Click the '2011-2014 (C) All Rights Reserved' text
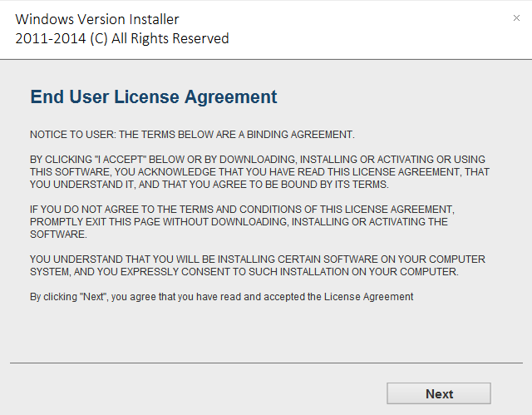The height and width of the screenshot is (415, 532). click(x=122, y=38)
